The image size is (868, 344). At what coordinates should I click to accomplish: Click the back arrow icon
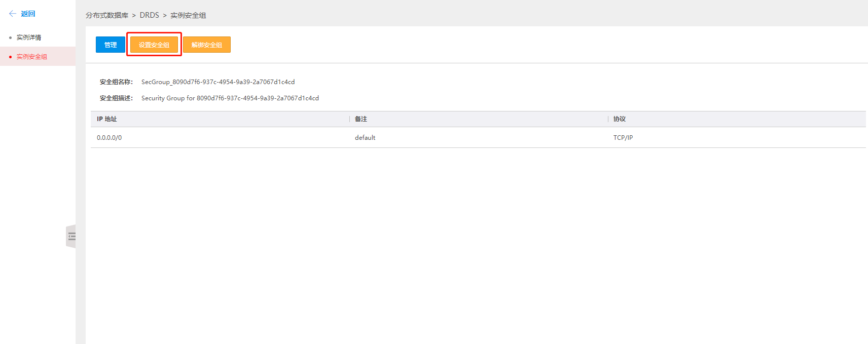pos(13,14)
